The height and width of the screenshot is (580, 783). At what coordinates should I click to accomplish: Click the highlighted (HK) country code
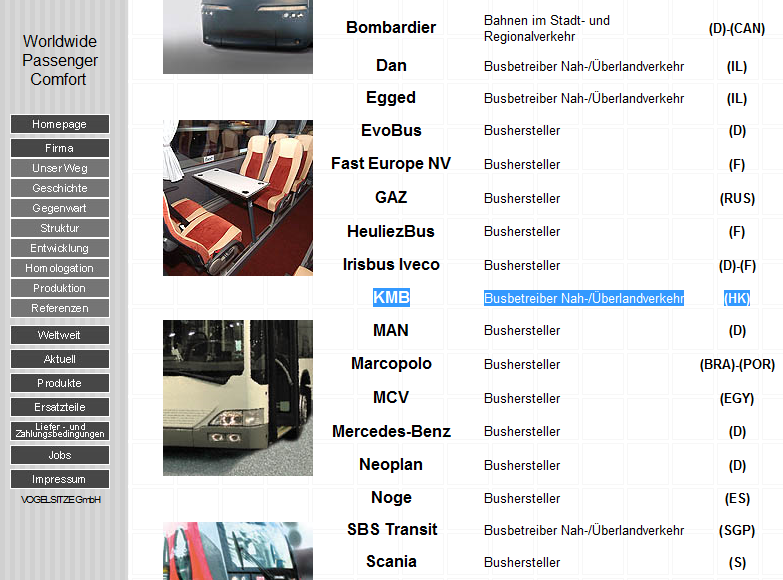(737, 298)
